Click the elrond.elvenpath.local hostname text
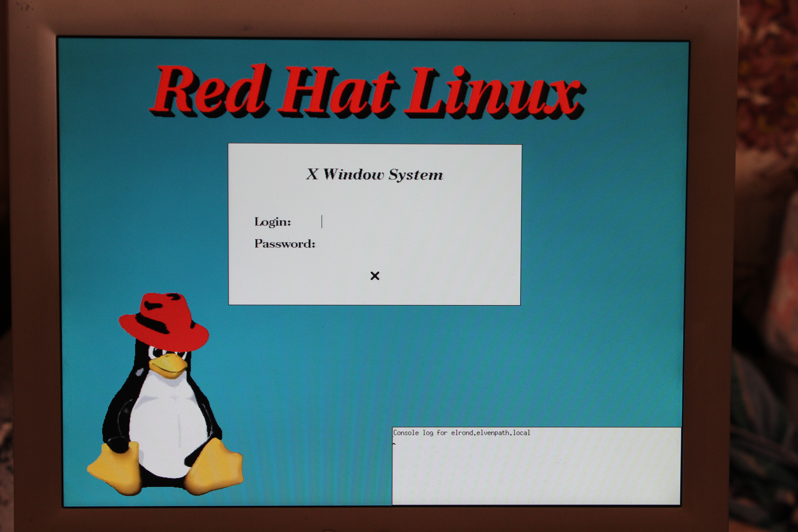The image size is (798, 532). click(x=490, y=433)
